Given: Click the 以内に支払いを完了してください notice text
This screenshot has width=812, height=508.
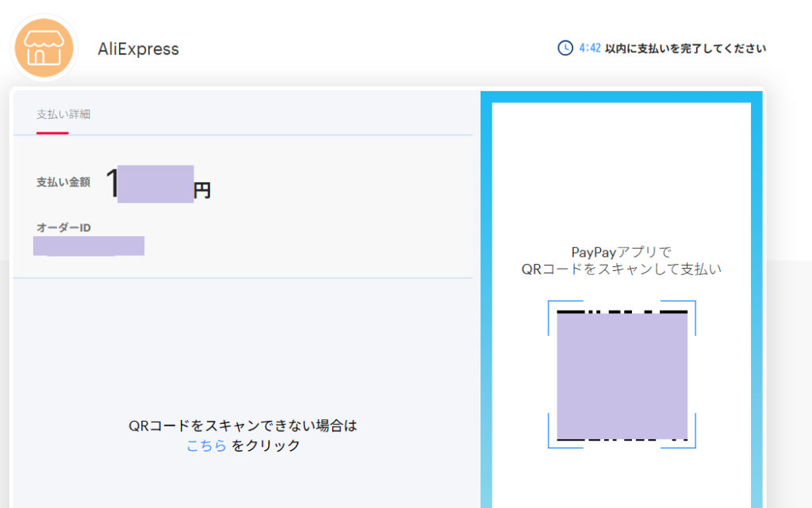Looking at the screenshot, I should pyautogui.click(x=685, y=48).
